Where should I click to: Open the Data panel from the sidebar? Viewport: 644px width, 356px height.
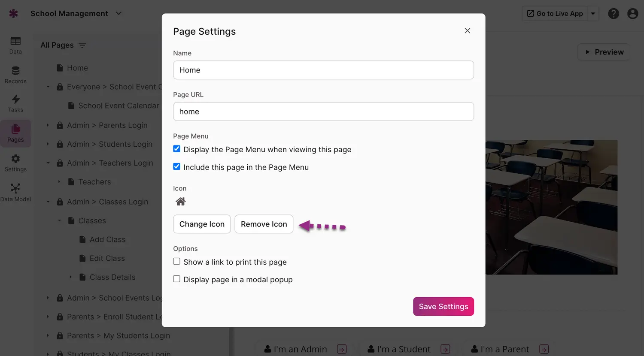pos(15,45)
